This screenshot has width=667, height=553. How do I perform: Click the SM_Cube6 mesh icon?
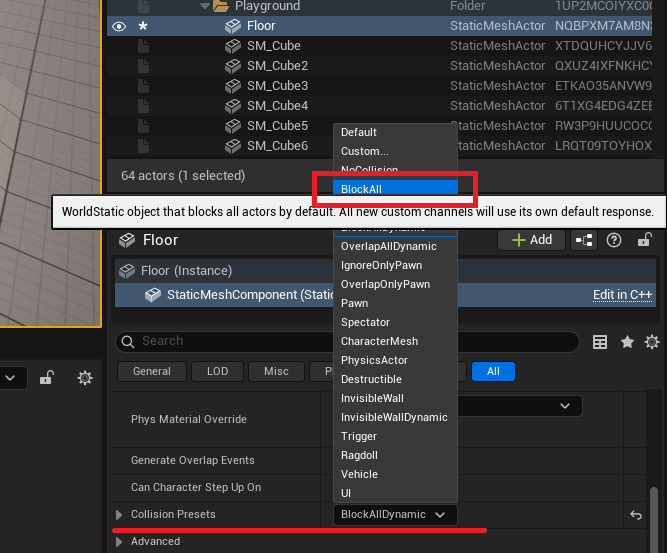click(233, 146)
